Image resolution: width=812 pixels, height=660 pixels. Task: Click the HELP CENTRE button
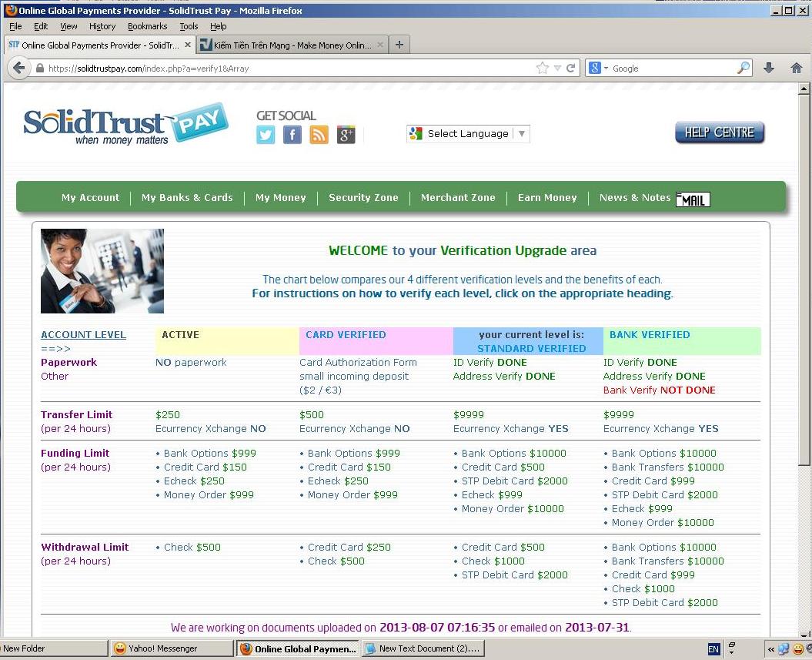click(x=720, y=132)
